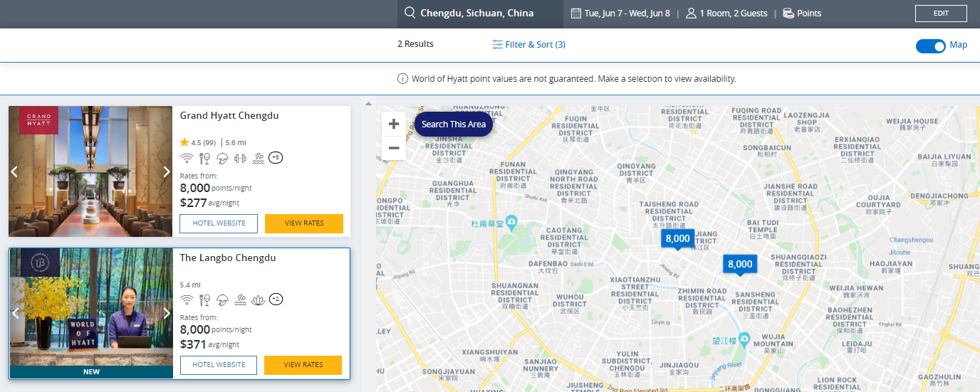Click 1 Room, 2 Guests selector

tap(734, 13)
